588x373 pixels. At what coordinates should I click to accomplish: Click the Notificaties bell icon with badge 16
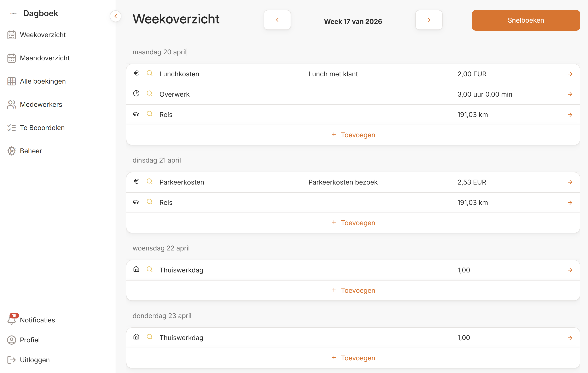coord(11,320)
